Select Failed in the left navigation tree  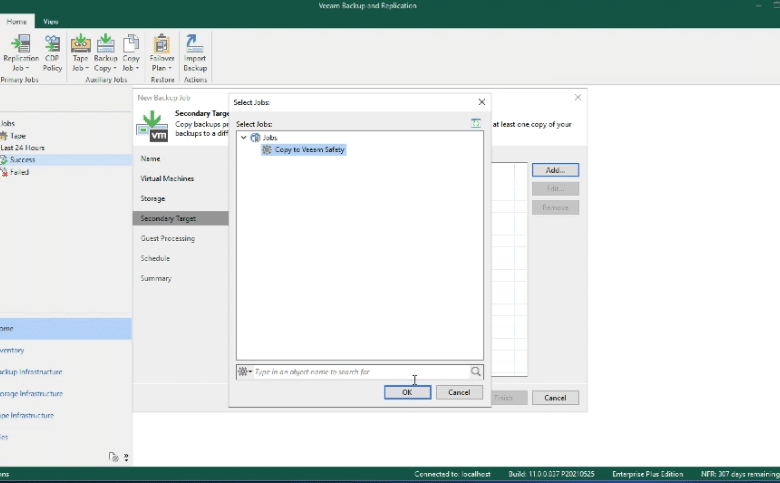click(x=15, y=172)
